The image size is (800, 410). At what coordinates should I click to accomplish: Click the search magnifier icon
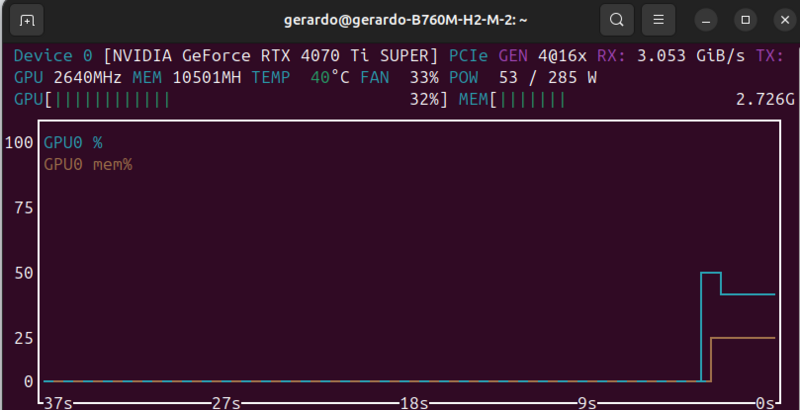click(617, 19)
